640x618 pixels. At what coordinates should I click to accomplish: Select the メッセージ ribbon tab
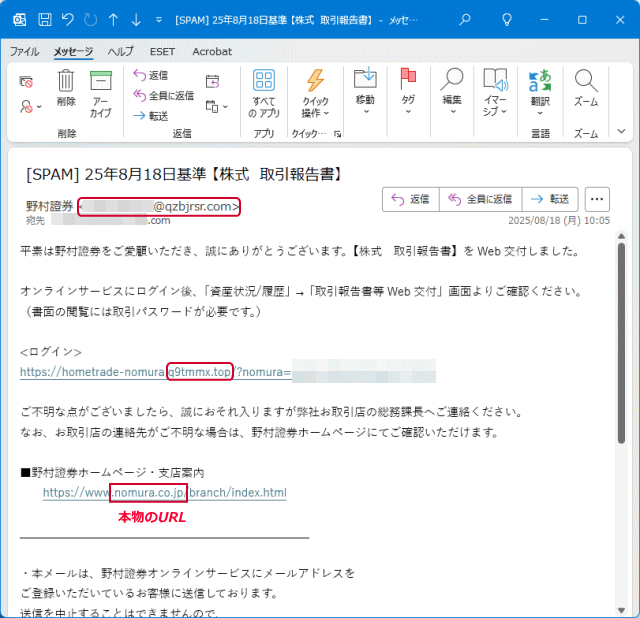(x=73, y=51)
